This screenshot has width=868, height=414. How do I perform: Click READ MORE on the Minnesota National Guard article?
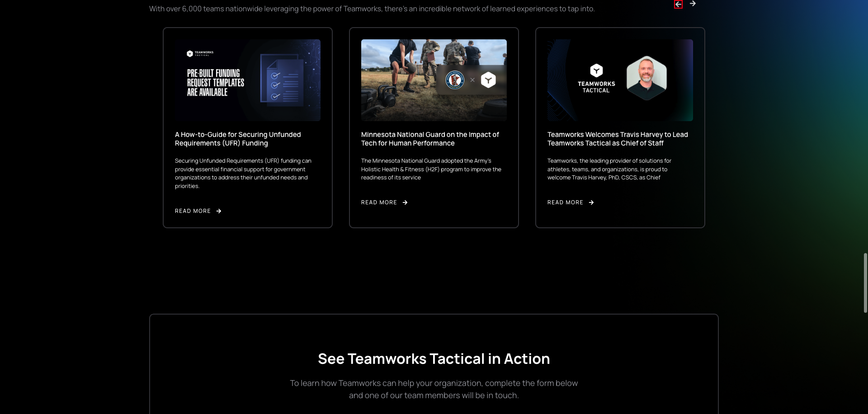(x=379, y=202)
